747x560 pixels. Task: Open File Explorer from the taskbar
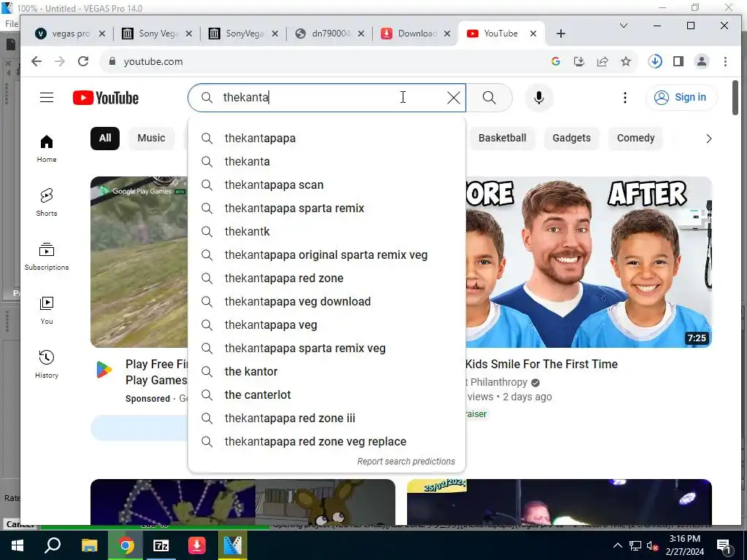(89, 545)
